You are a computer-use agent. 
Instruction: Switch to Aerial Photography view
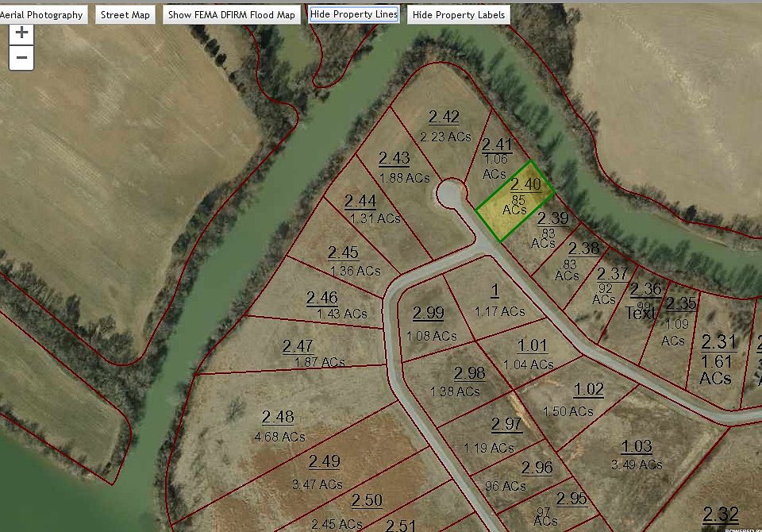click(43, 15)
